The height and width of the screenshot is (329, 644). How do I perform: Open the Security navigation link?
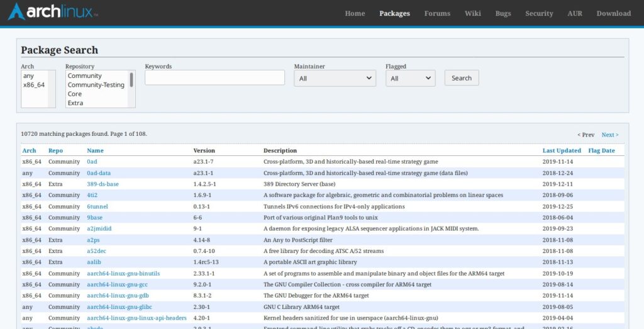[x=539, y=13]
